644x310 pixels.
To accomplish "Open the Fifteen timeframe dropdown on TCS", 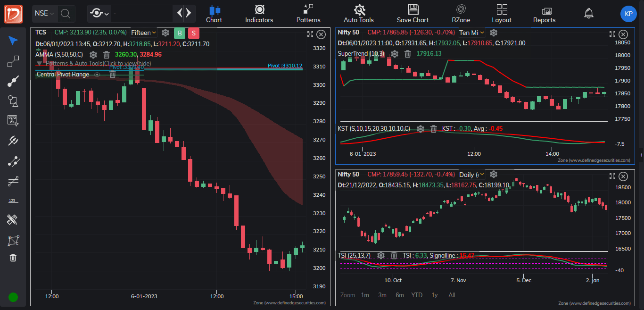I will (144, 33).
